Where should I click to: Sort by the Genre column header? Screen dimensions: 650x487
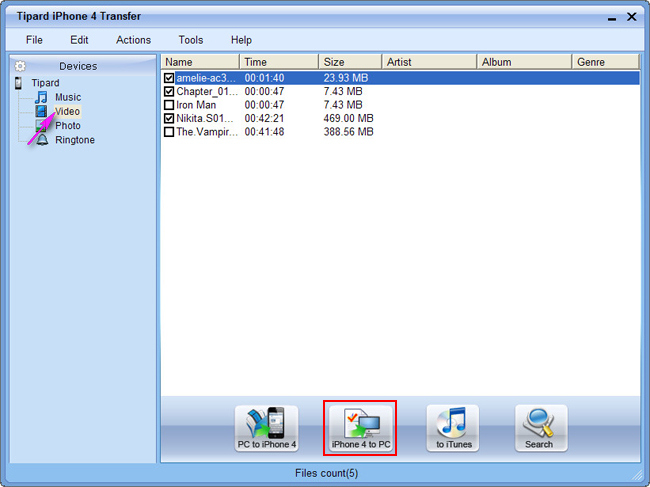pyautogui.click(x=605, y=62)
